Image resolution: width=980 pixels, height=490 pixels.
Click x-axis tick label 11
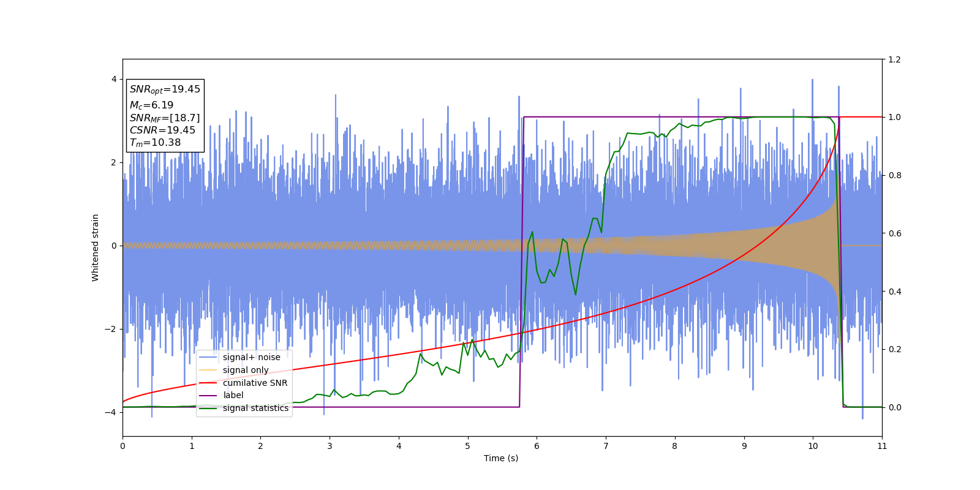(x=882, y=447)
